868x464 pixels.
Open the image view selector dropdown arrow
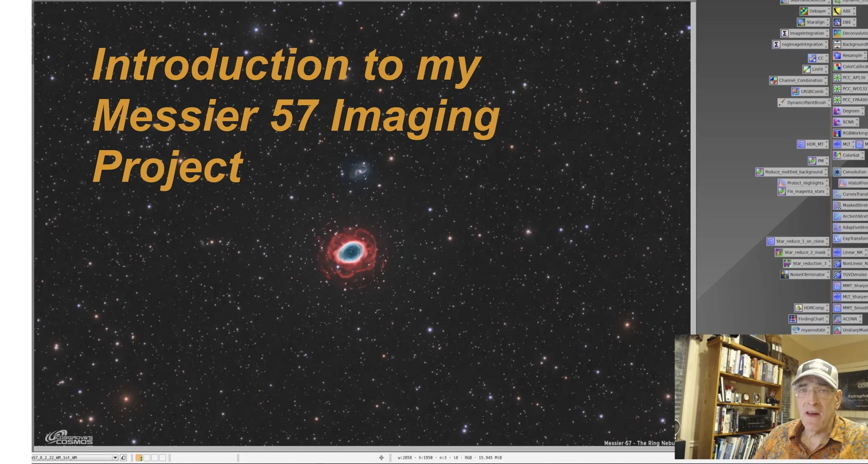pos(115,458)
